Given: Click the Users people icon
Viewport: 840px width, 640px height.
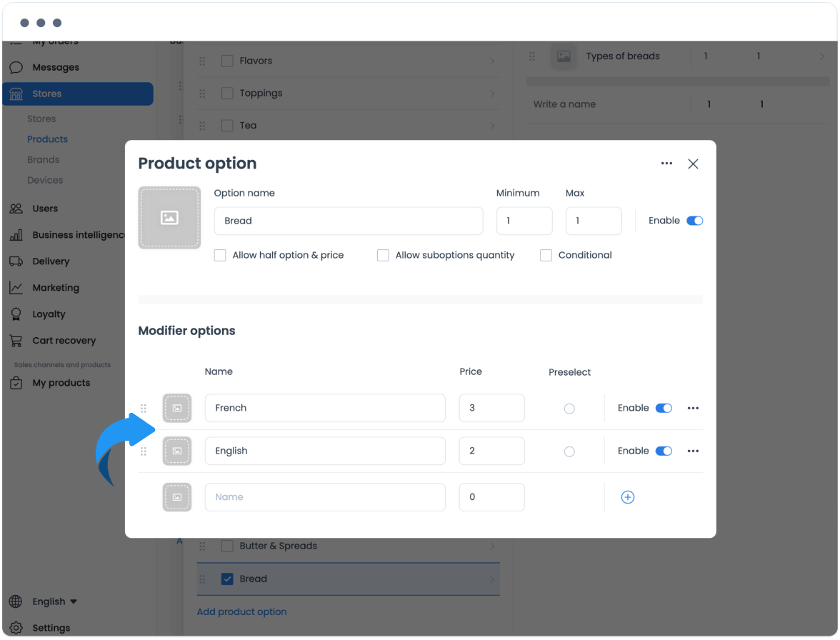Looking at the screenshot, I should tap(16, 209).
